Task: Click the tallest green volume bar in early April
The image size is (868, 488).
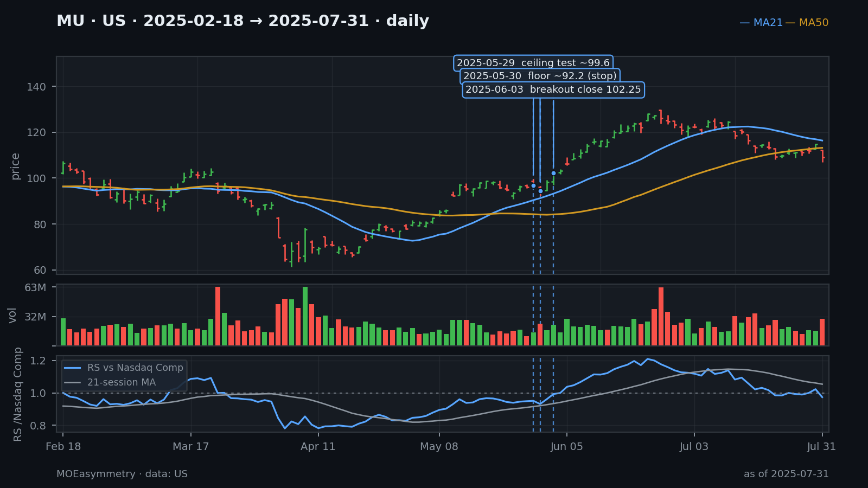Action: [305, 316]
